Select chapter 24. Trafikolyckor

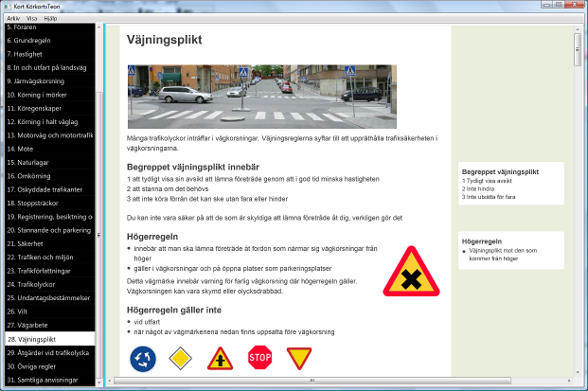[50, 284]
